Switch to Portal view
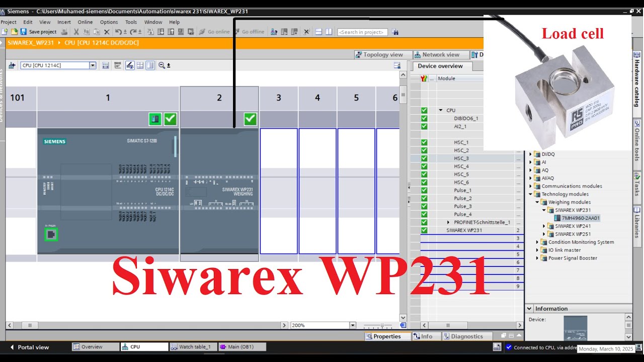 [29, 347]
